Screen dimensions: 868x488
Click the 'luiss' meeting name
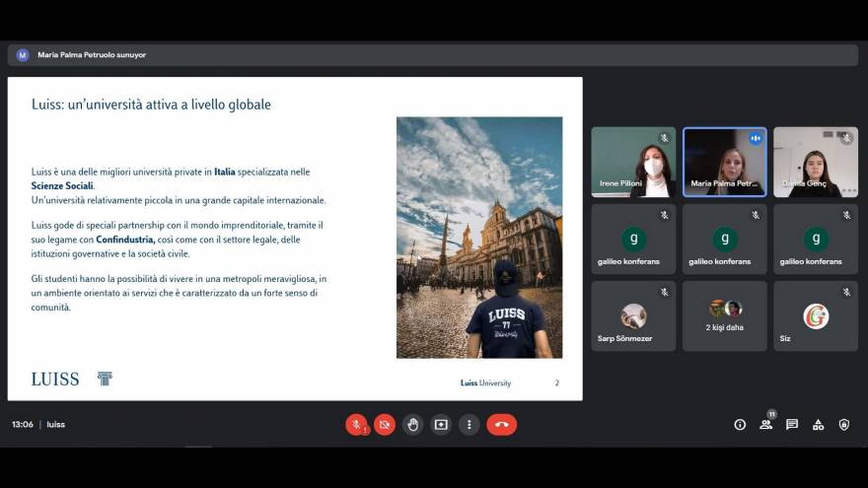56,424
